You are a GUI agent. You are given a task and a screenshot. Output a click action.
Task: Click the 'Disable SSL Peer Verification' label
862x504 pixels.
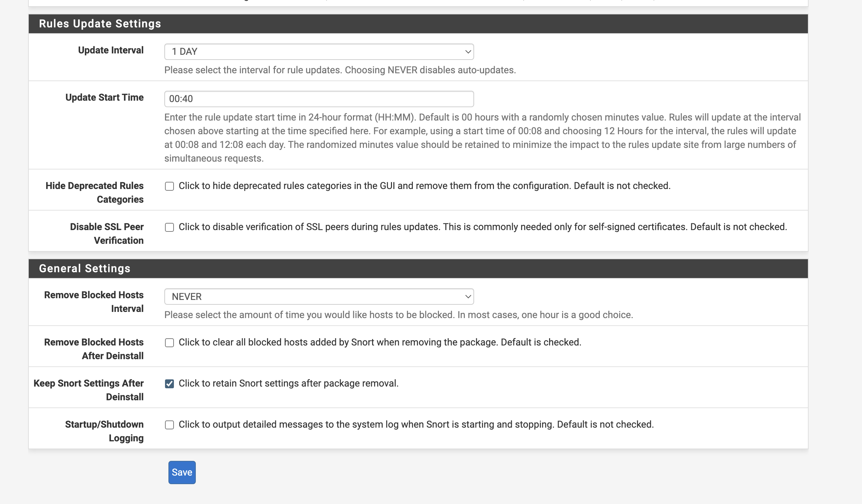pos(107,234)
